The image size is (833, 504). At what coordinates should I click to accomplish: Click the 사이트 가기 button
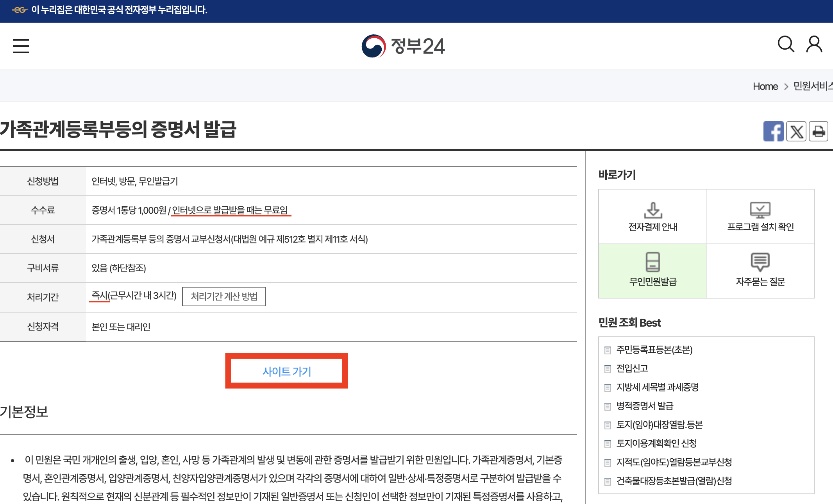(x=286, y=371)
